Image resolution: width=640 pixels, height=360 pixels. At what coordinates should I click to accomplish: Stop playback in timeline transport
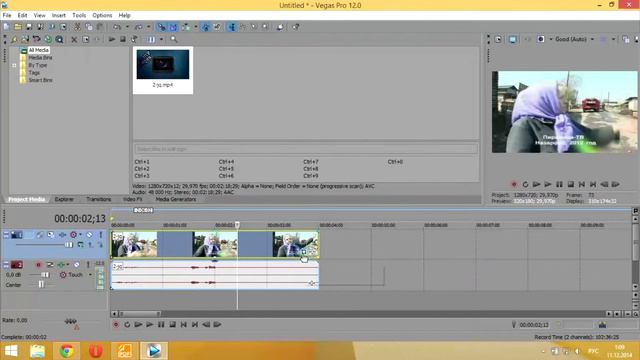[x=172, y=324]
